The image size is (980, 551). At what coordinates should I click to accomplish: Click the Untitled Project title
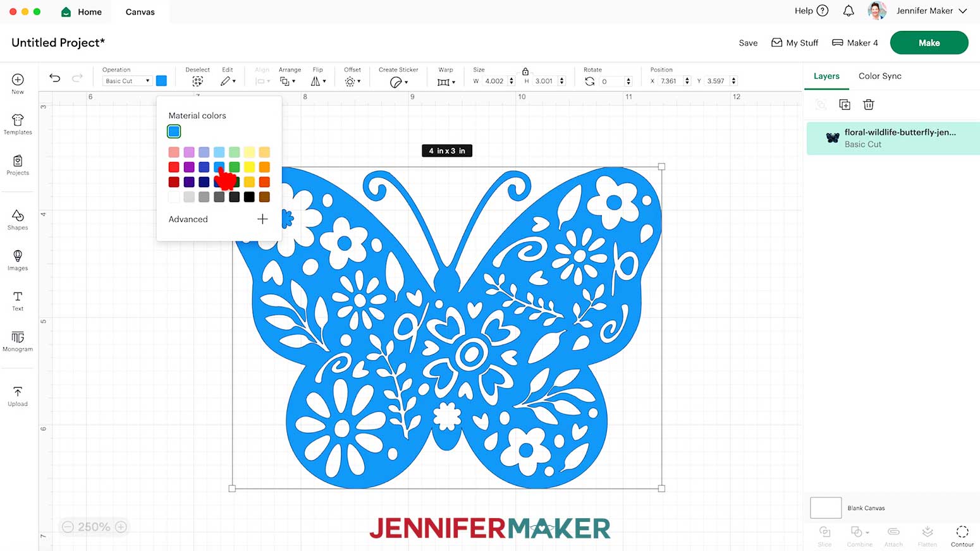pos(58,42)
